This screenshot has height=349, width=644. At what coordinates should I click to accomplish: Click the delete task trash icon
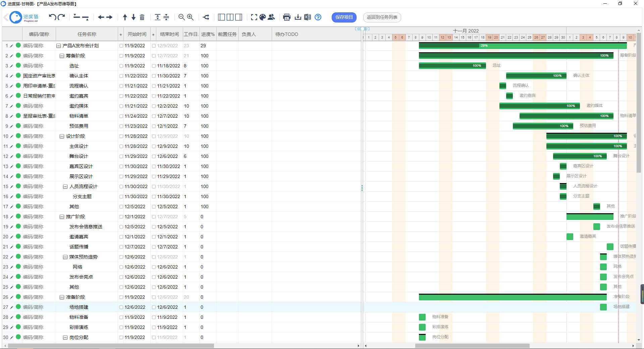click(142, 17)
